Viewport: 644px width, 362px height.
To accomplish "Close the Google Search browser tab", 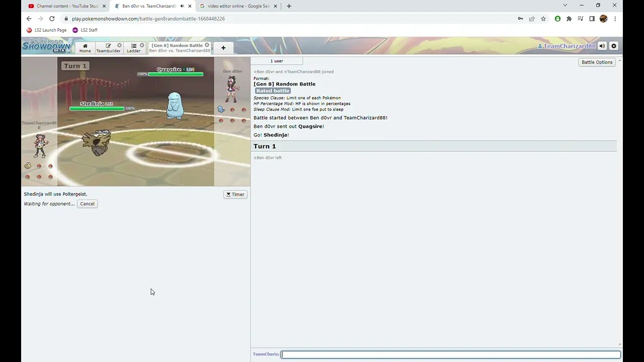I will [275, 6].
